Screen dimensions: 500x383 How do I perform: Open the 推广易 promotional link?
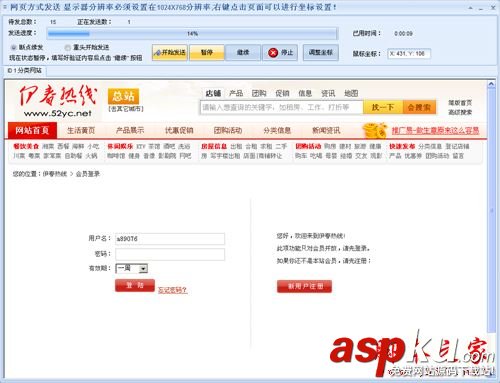pyautogui.click(x=435, y=131)
